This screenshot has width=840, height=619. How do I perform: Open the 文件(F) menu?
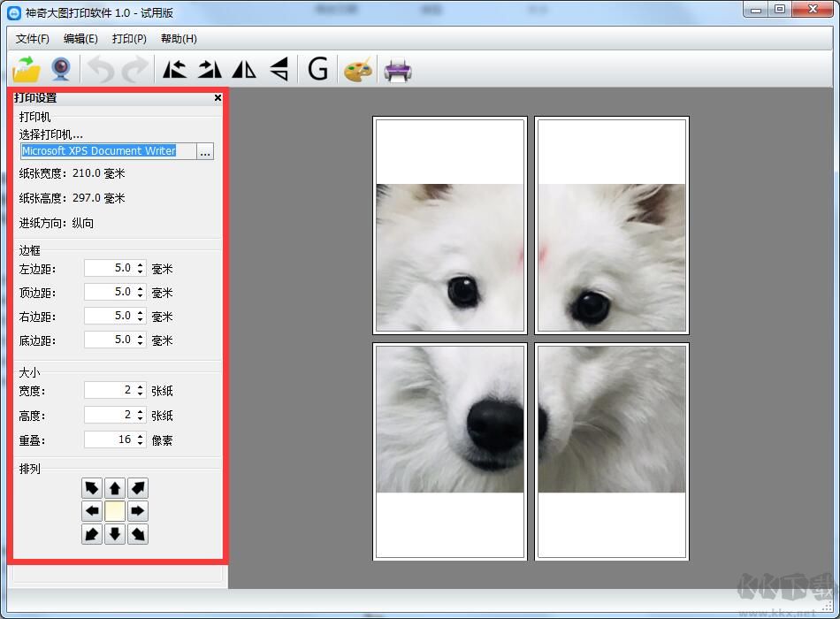point(33,39)
